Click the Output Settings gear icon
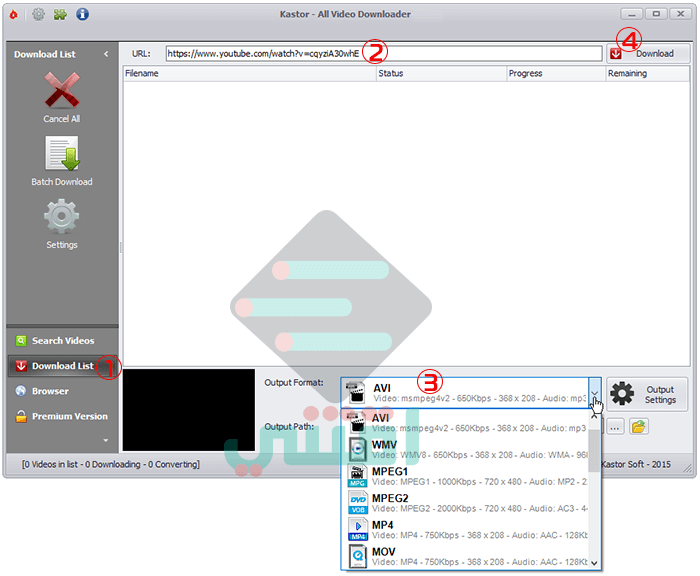 tap(622, 394)
